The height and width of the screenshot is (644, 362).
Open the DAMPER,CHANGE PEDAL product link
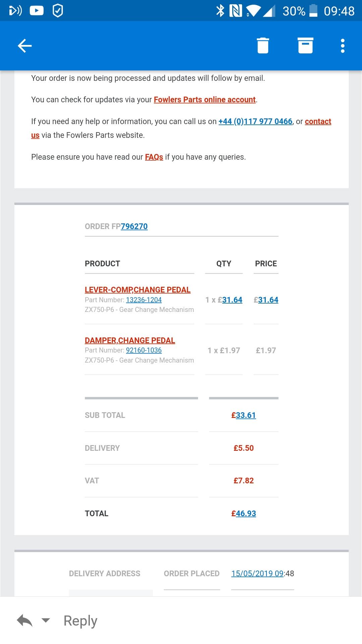point(130,340)
